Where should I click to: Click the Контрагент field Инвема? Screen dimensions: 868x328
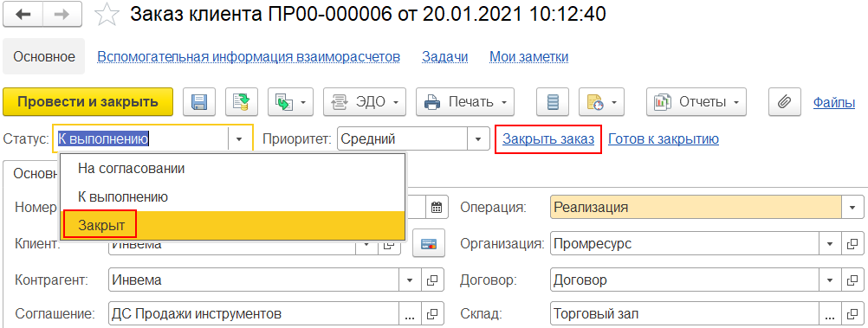254,280
